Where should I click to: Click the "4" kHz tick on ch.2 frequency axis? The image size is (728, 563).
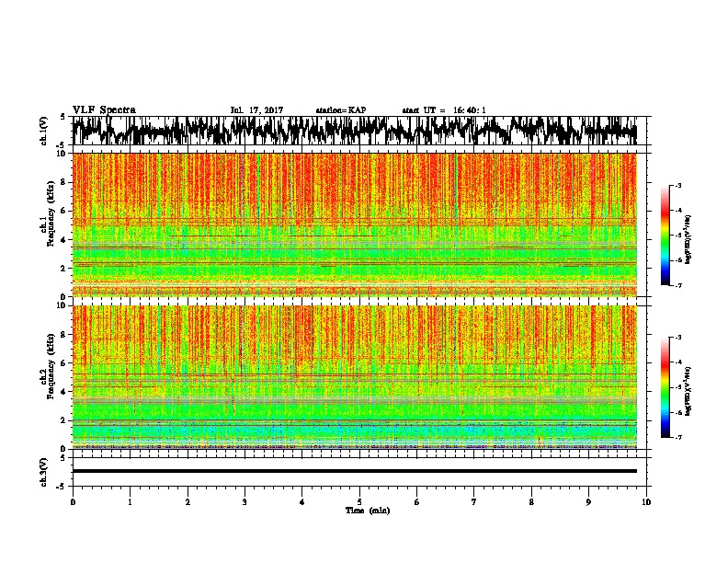(64, 392)
